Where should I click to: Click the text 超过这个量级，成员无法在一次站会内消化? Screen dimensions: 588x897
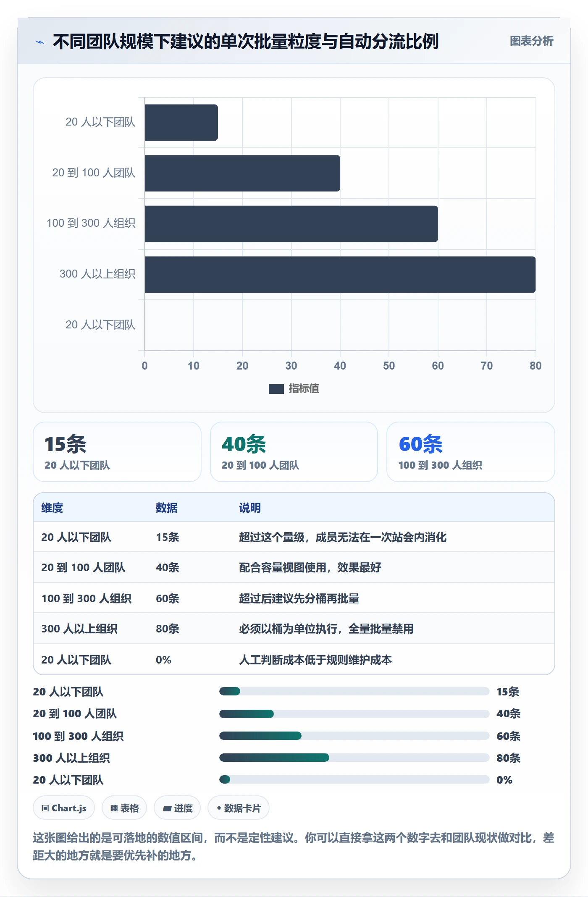click(x=343, y=537)
